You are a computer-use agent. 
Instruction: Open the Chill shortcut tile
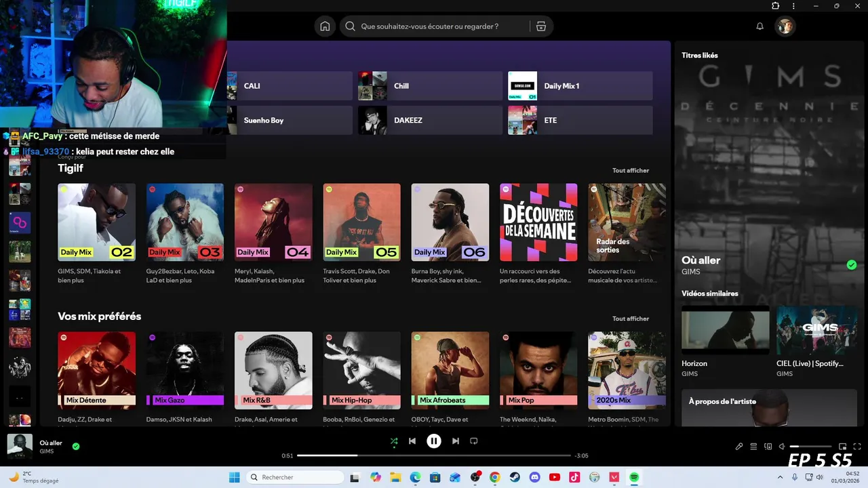coord(430,86)
